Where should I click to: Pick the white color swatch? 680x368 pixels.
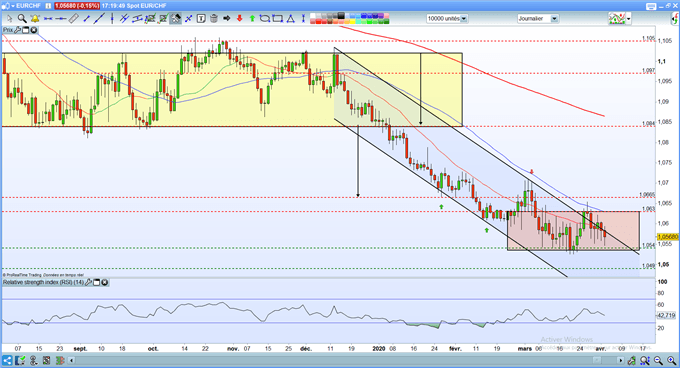[x=312, y=16]
